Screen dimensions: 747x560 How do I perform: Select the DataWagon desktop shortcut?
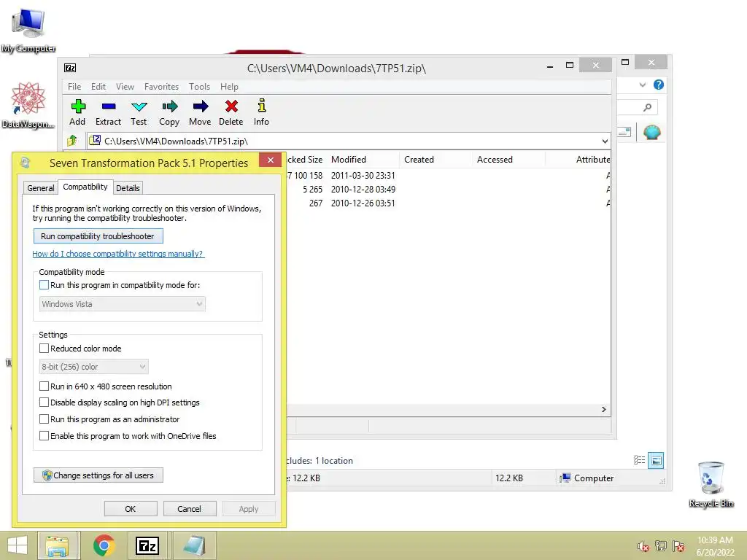[x=28, y=105]
